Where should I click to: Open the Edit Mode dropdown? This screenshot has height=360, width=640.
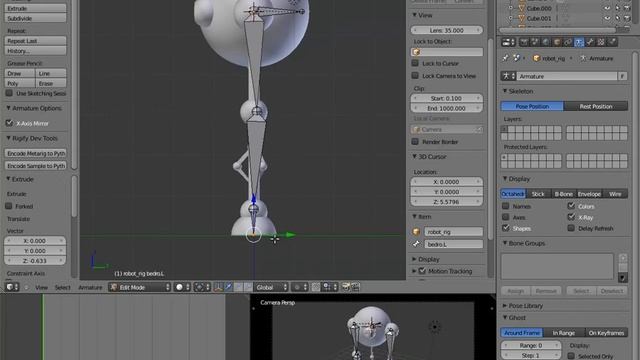(x=140, y=287)
